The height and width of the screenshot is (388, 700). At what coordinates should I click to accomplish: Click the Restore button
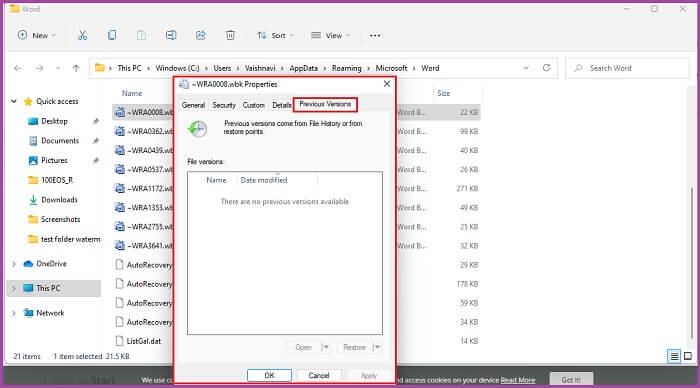click(354, 347)
